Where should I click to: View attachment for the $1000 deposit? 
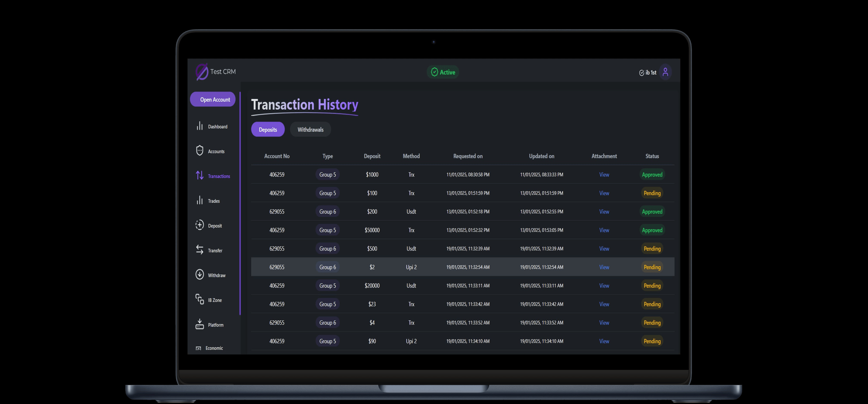pos(604,175)
